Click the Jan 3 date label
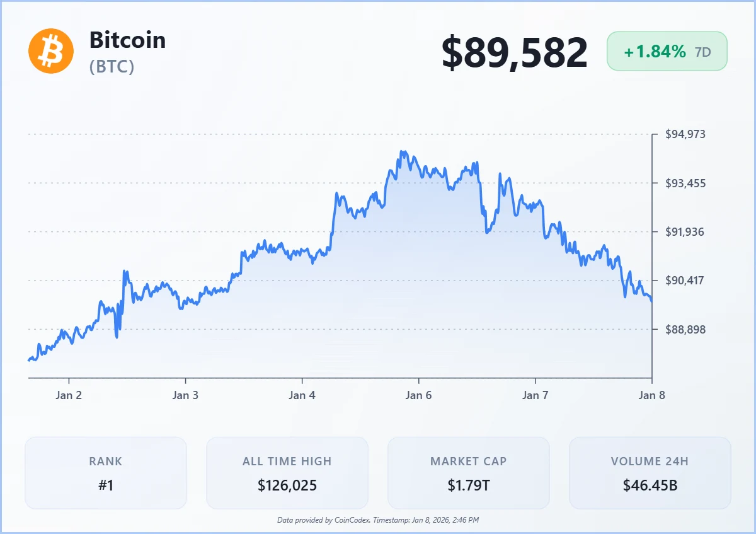Image resolution: width=756 pixels, height=534 pixels. 185,395
